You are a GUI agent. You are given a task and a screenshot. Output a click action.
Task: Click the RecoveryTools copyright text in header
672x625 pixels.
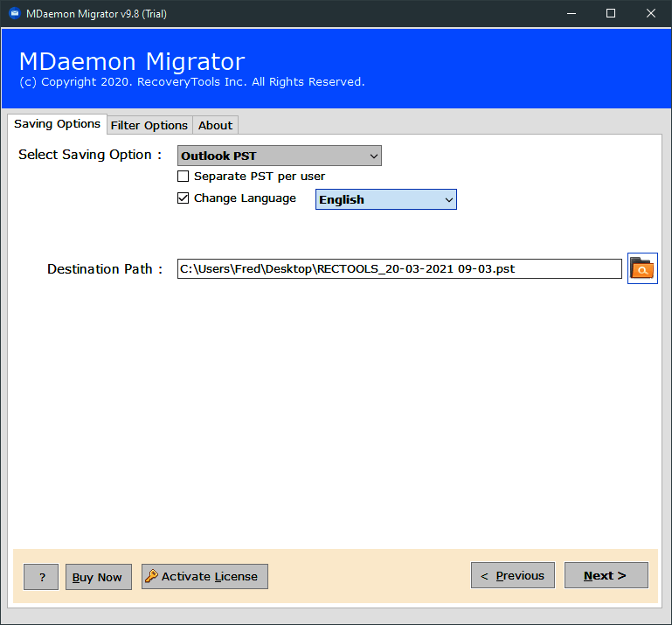(x=191, y=82)
